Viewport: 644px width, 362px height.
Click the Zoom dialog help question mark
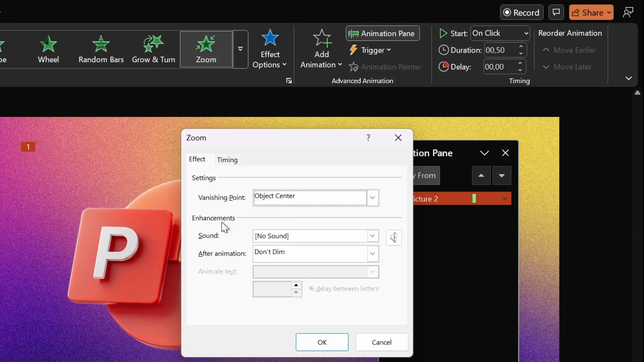tap(368, 138)
